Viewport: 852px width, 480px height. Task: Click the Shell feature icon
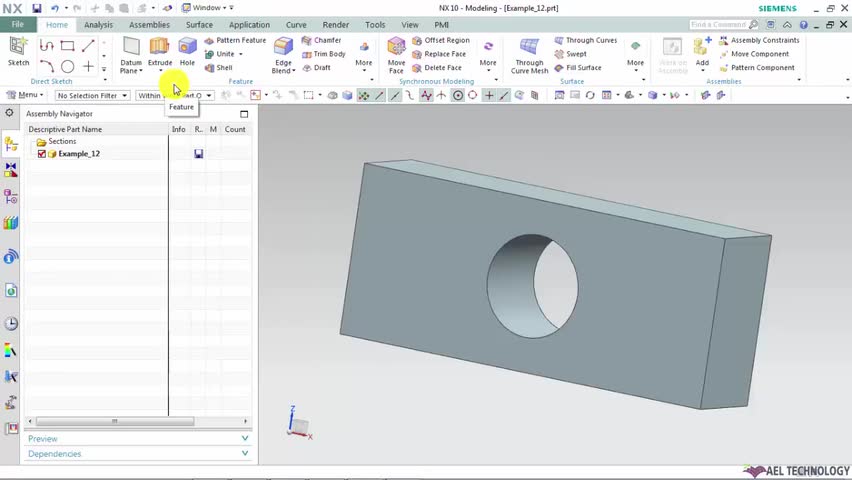(x=218, y=68)
